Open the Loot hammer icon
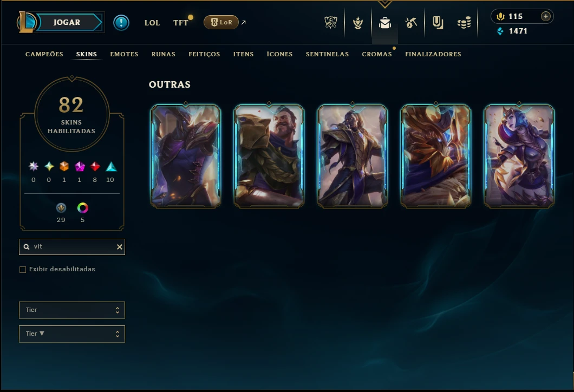 pos(411,23)
